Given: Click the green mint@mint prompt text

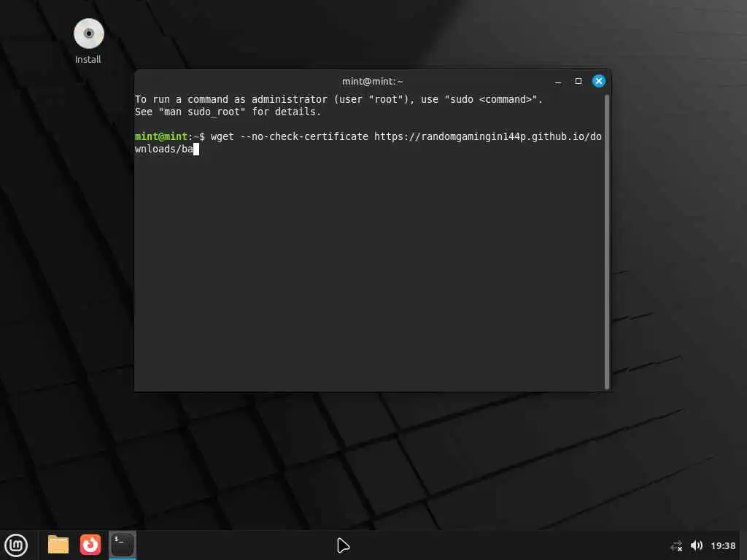Looking at the screenshot, I should click(x=161, y=136).
